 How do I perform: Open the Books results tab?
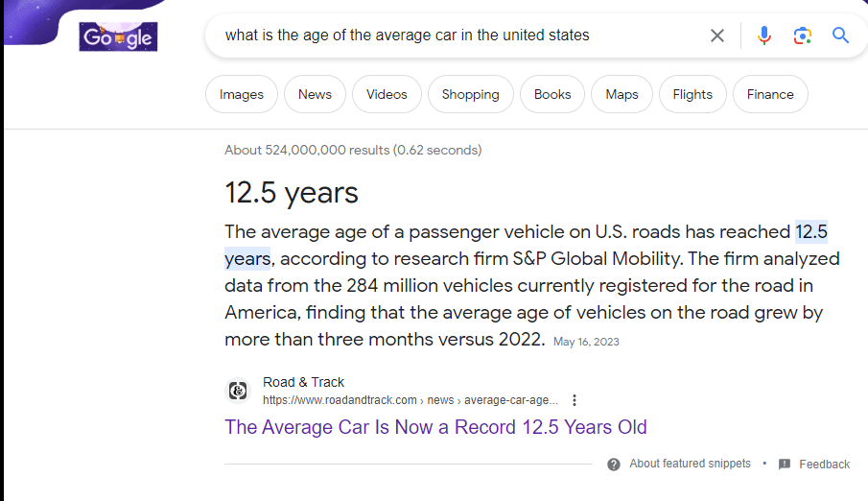point(552,95)
